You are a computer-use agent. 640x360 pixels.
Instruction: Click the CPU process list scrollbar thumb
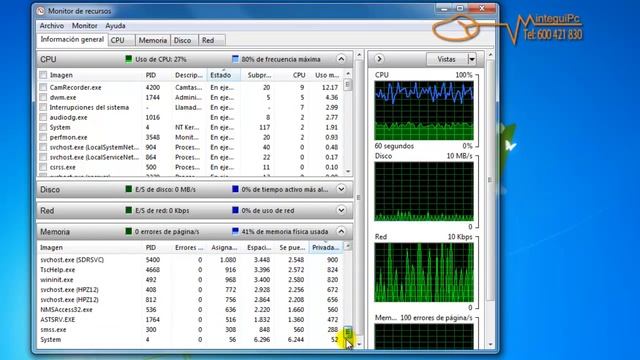pyautogui.click(x=348, y=84)
